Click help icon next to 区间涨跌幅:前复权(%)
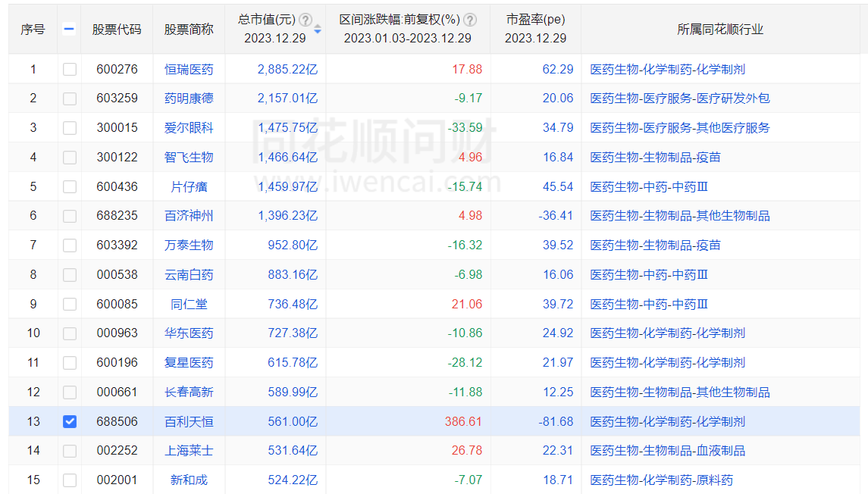This screenshot has width=868, height=494. [470, 20]
